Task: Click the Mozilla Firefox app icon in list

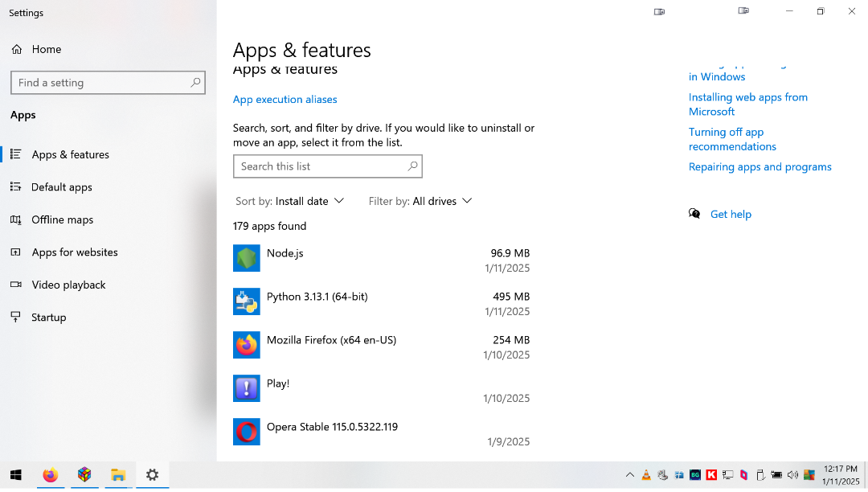Action: coord(247,345)
